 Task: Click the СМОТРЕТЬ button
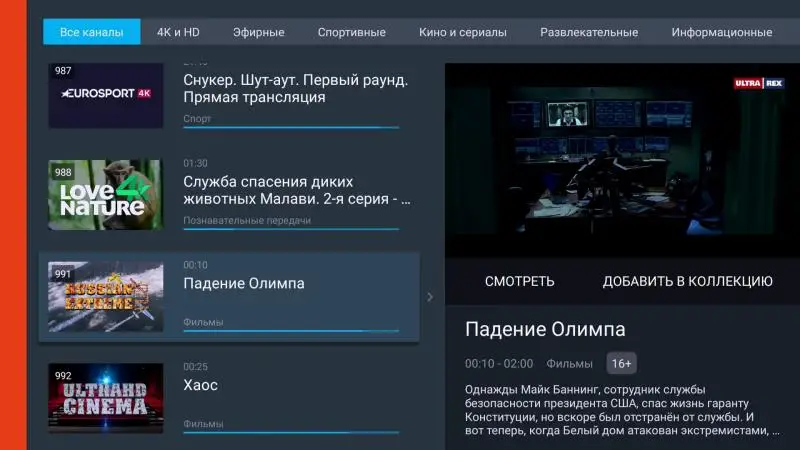(519, 281)
